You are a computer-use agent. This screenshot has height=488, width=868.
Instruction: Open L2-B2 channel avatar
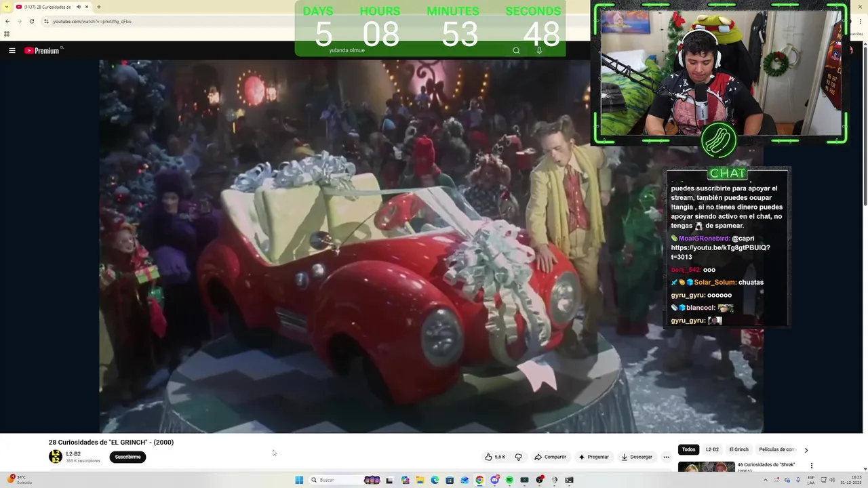point(55,457)
